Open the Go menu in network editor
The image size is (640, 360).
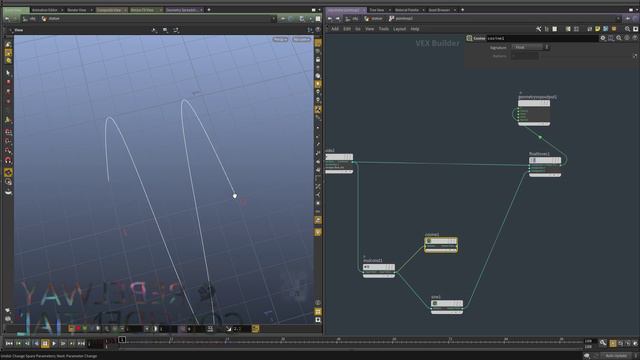358,29
